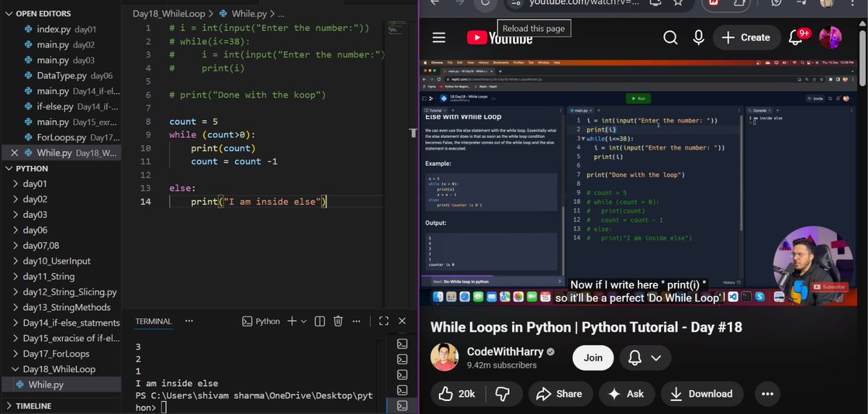Screen dimensions: 868x414
Task: Select main.py day02 in Open Editors
Action: (60, 45)
